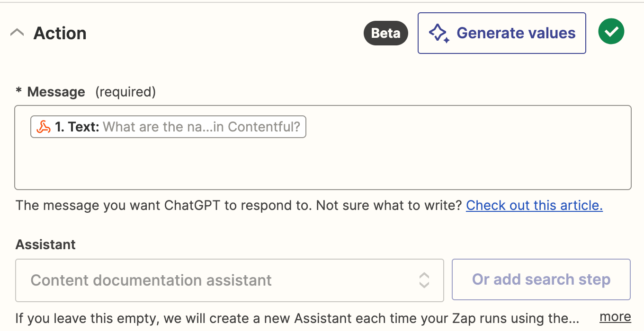Open the 'Check out this article.' link

click(534, 205)
